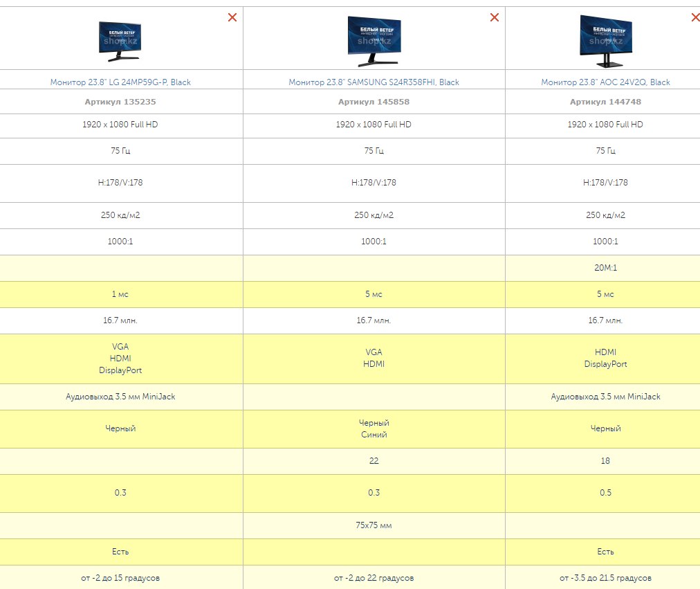The height and width of the screenshot is (589, 700).
Task: Click 16.7 млн. in Samsung column
Action: 374,320
